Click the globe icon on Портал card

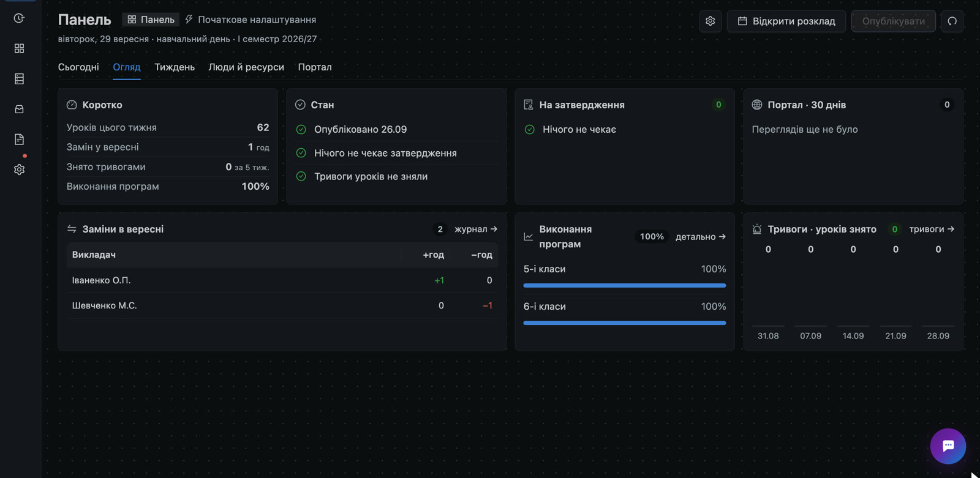click(x=757, y=105)
